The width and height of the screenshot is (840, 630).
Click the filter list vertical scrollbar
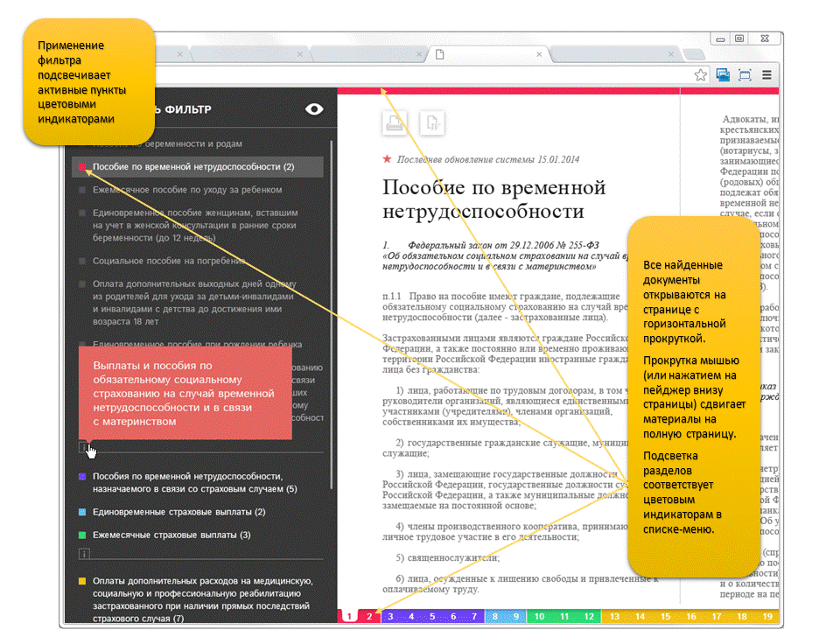332,315
